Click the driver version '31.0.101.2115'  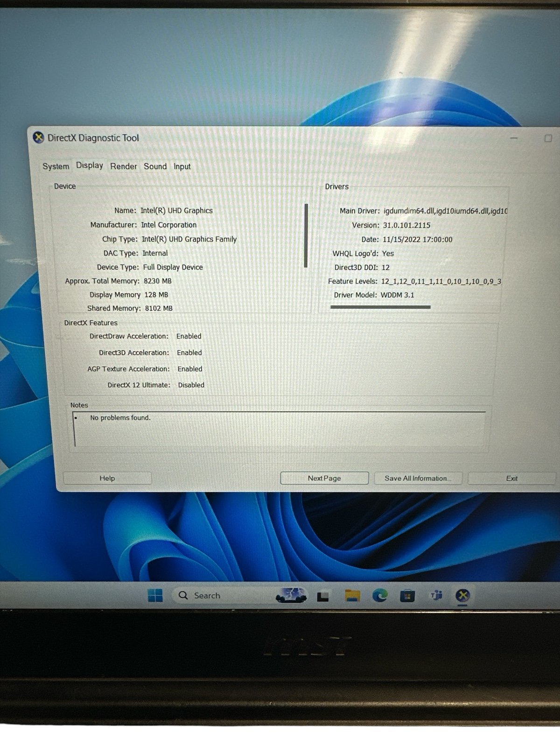tap(406, 225)
